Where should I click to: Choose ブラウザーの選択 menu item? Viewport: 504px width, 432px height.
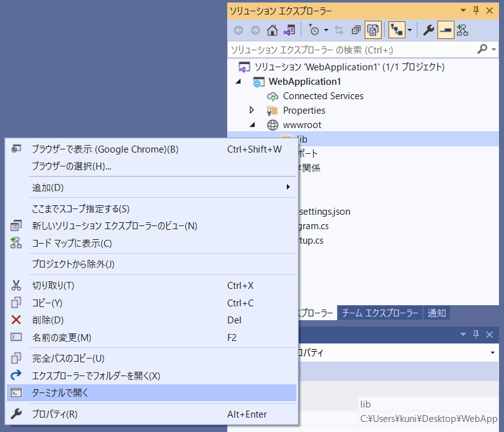pos(151,166)
